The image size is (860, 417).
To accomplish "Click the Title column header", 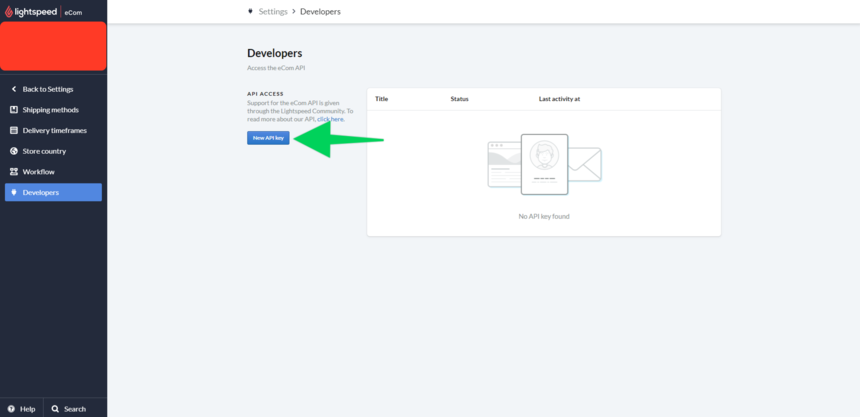I will point(381,99).
